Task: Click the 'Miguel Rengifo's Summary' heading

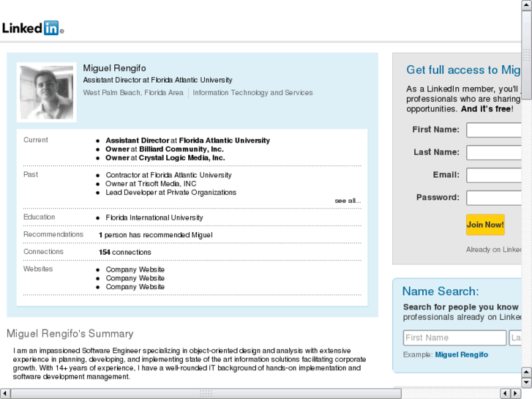Action: [x=70, y=333]
